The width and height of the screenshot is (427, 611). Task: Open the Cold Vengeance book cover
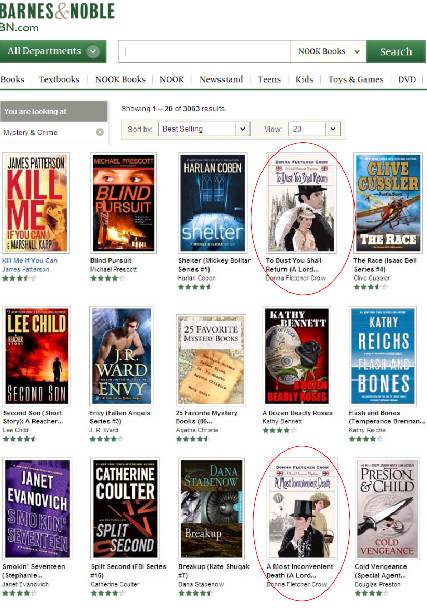[x=387, y=509]
